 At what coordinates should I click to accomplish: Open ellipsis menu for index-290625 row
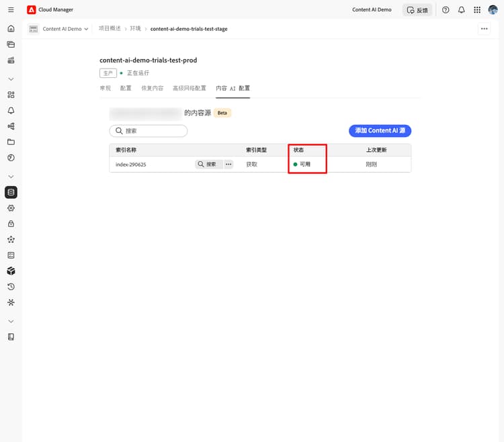click(228, 164)
